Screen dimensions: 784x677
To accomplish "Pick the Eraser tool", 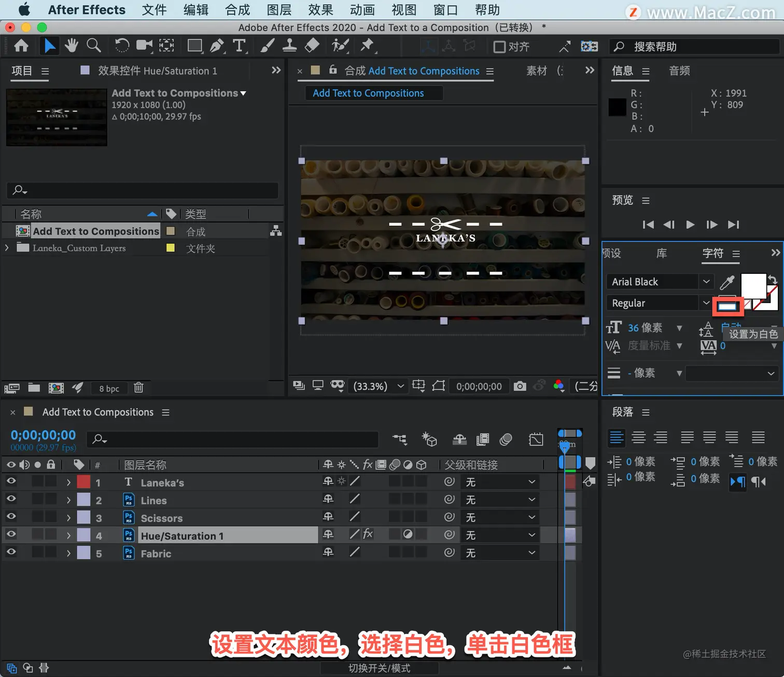I will pos(312,46).
